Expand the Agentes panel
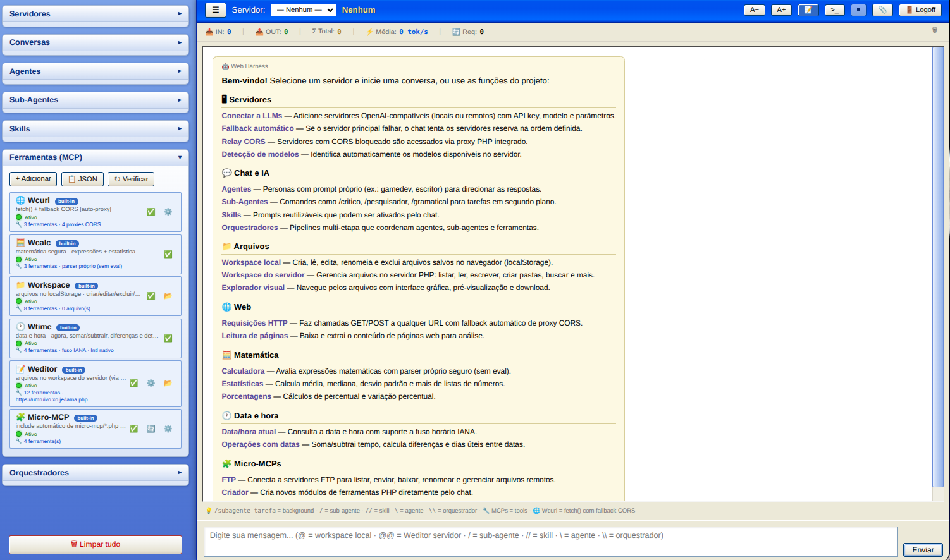950x560 pixels. coord(96,71)
